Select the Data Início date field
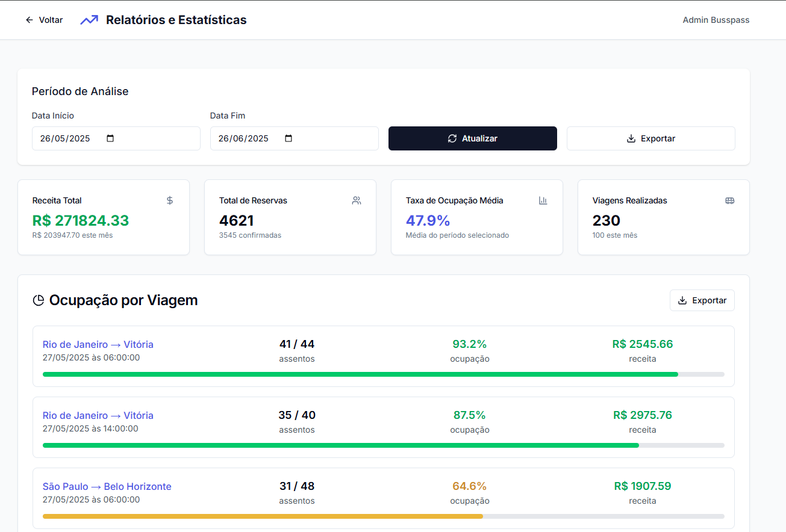Image resolution: width=786 pixels, height=532 pixels. coord(72,138)
